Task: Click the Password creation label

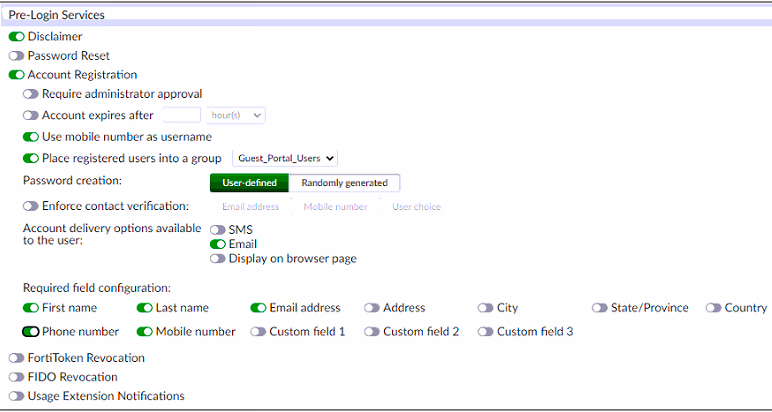Action: pyautogui.click(x=72, y=181)
